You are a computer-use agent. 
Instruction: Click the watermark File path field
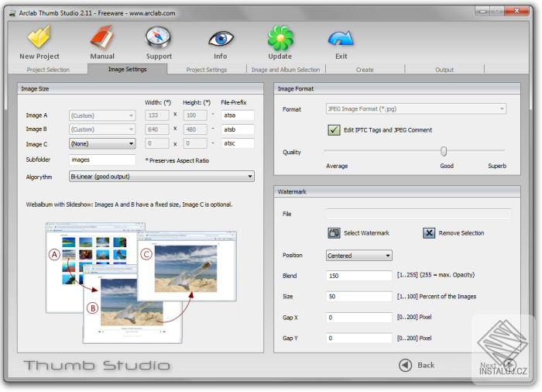418,214
